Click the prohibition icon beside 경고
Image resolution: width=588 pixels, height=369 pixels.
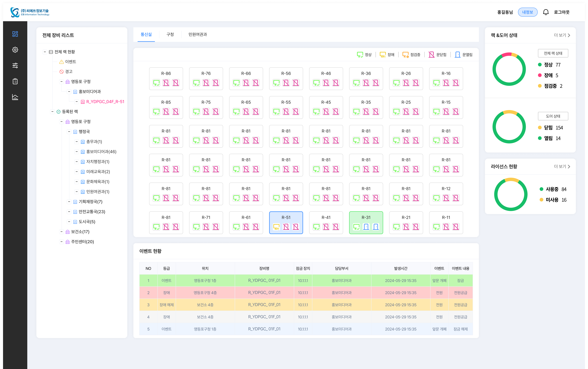[61, 72]
